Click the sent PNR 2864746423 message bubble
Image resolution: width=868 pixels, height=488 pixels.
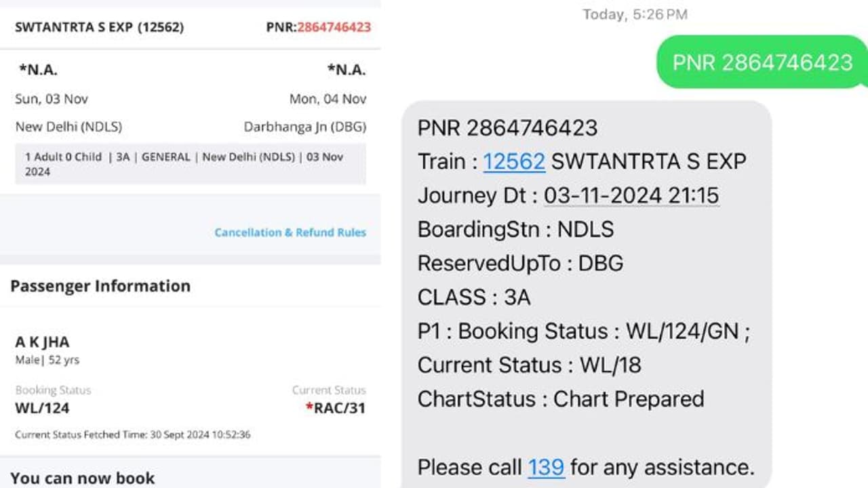tap(759, 62)
